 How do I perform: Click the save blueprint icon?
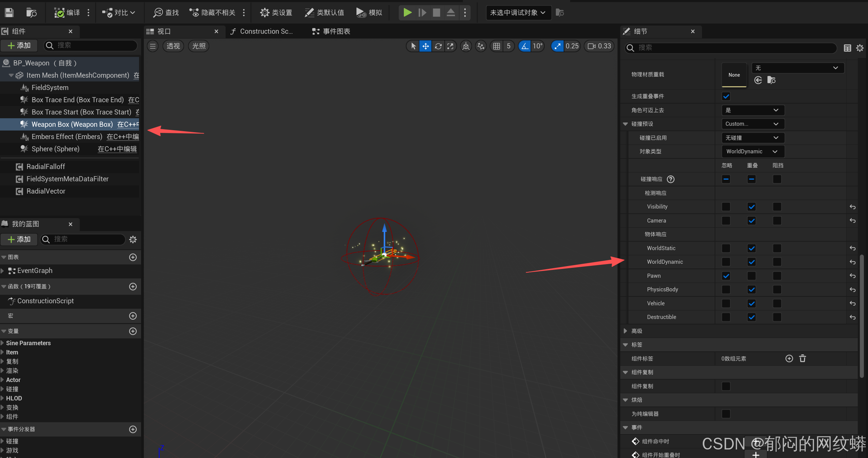tap(9, 13)
